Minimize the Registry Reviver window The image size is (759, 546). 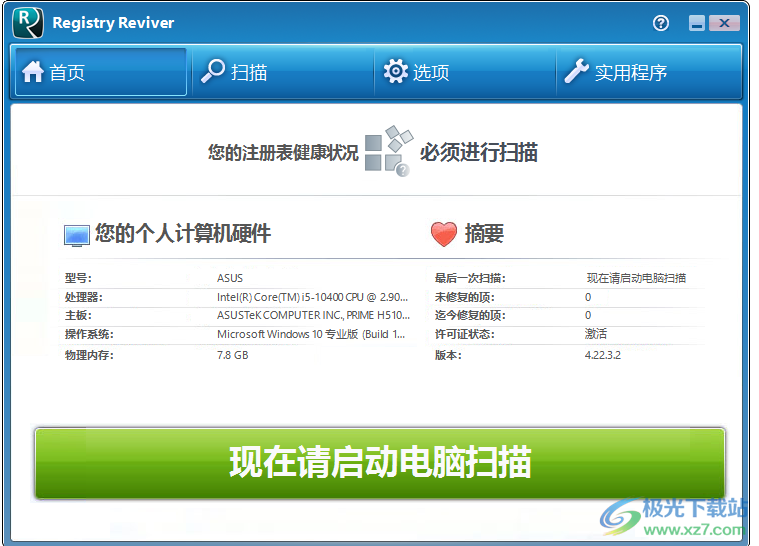pyautogui.click(x=697, y=23)
